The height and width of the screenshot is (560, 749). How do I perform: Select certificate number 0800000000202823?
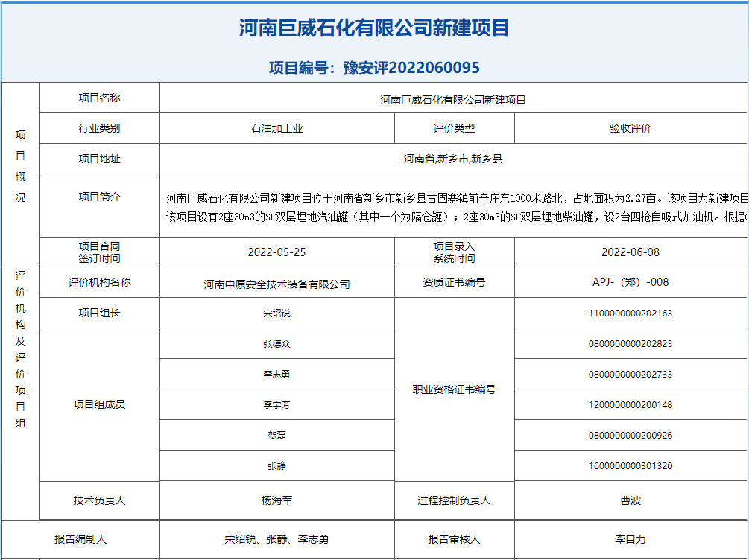[x=631, y=344]
